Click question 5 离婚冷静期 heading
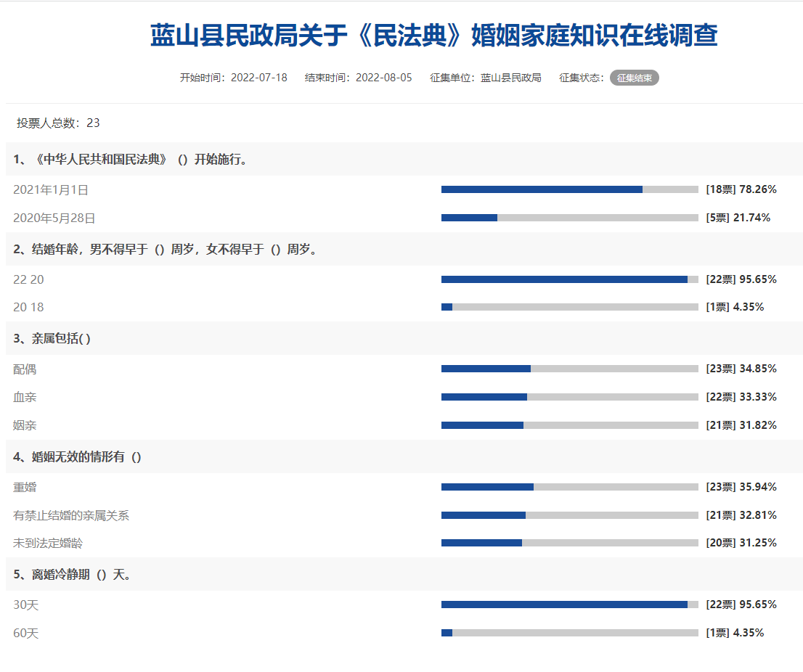Screen dimensions: 803x672 click(x=73, y=575)
